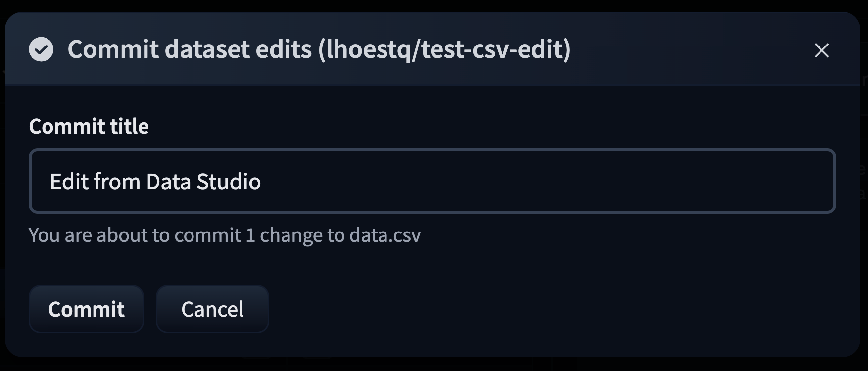Viewport: 868px width, 371px height.
Task: Click the close icon opposite the title
Action: [x=822, y=50]
